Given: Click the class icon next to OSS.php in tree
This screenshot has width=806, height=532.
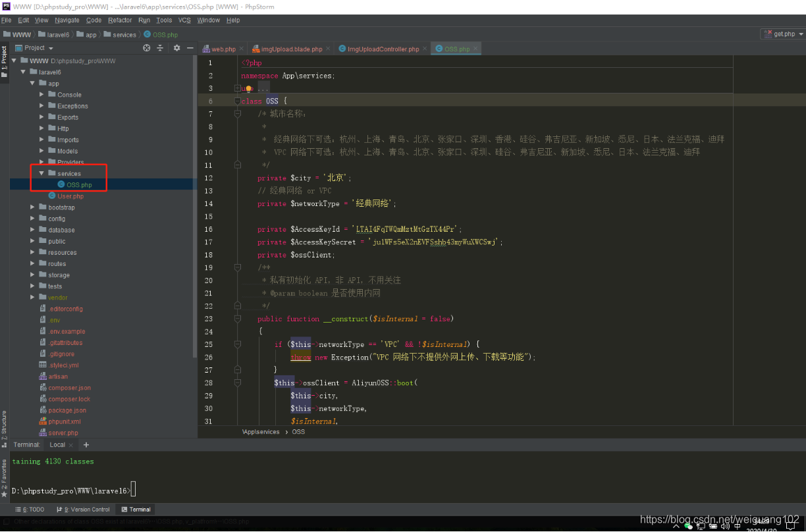Looking at the screenshot, I should [61, 185].
